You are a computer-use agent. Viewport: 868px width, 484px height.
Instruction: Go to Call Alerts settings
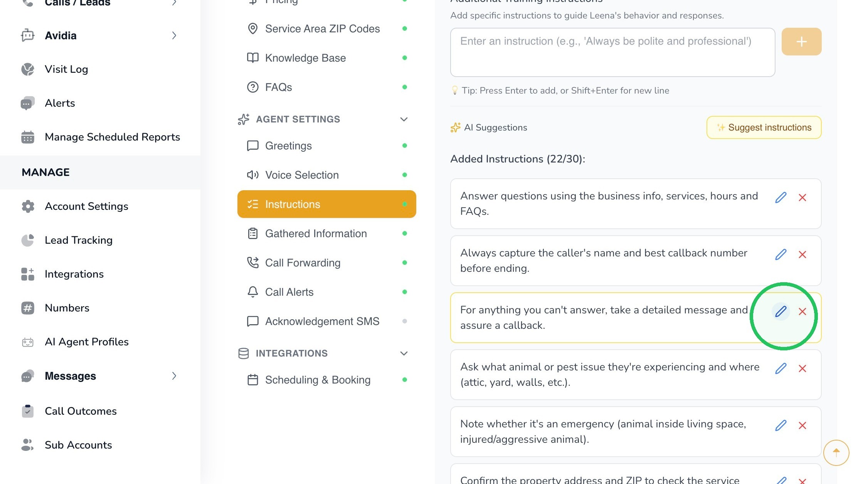[327, 292]
